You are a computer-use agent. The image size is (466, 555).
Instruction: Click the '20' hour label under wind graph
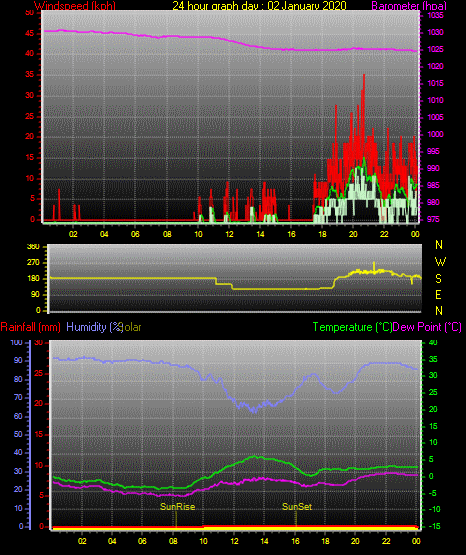point(353,234)
